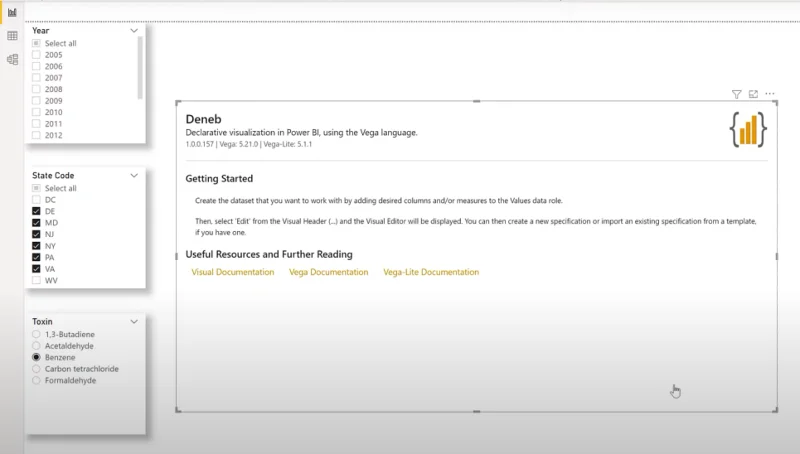The width and height of the screenshot is (800, 454).
Task: Select the Benzene toxin radio button
Action: tap(36, 357)
